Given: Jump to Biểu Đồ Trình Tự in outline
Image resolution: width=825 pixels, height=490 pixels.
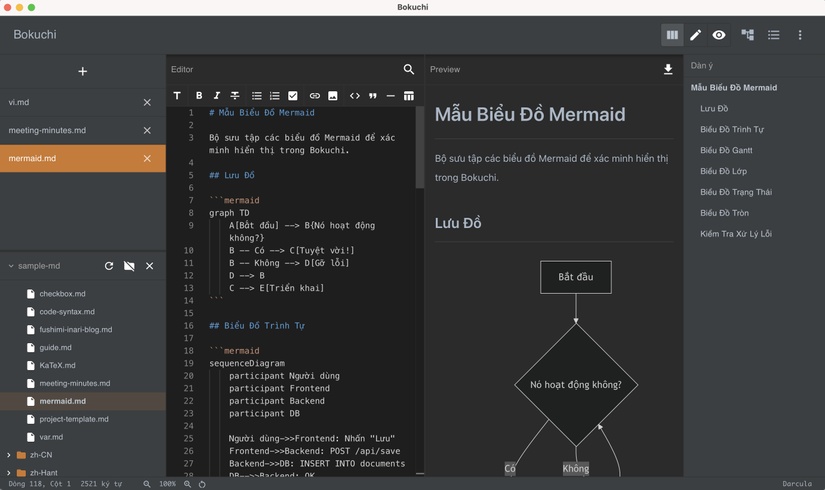Looking at the screenshot, I should point(732,129).
